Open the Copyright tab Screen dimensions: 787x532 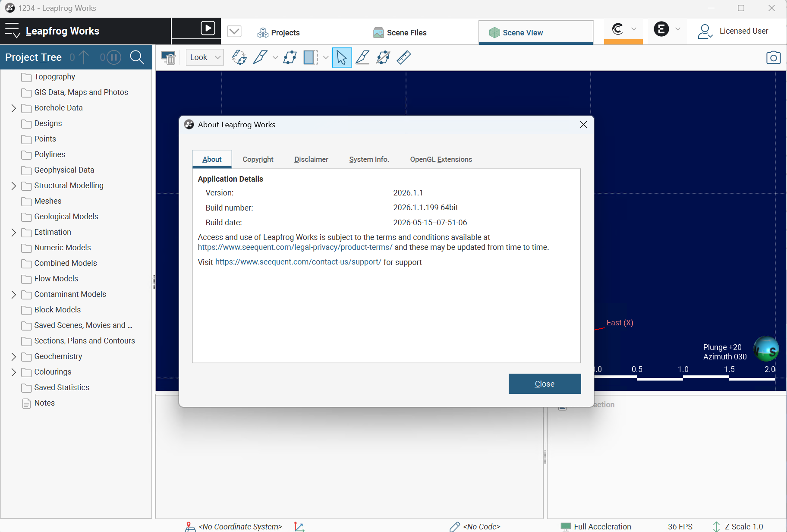coord(258,159)
